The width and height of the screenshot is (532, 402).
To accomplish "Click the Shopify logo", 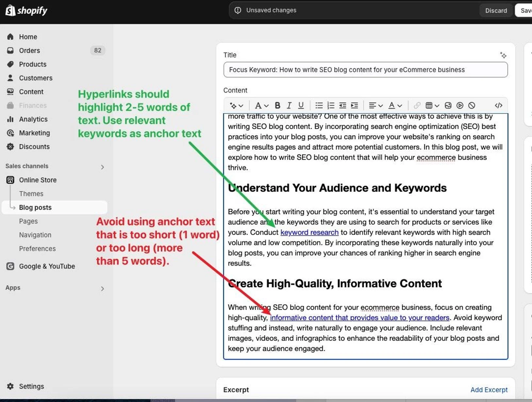I will pyautogui.click(x=26, y=10).
